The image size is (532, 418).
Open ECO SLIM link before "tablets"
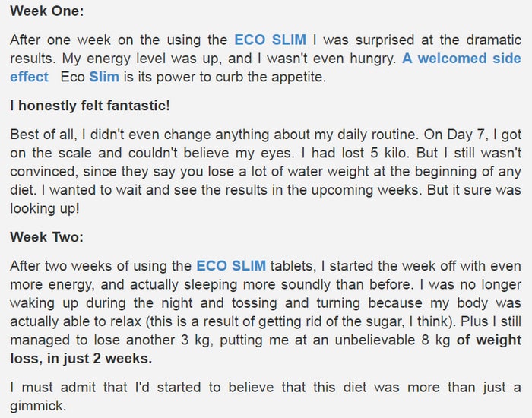point(231,266)
